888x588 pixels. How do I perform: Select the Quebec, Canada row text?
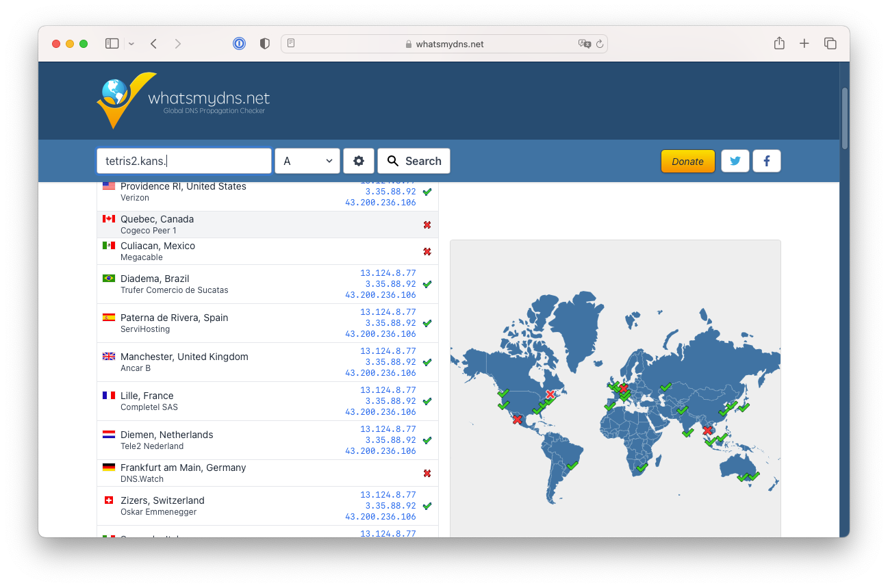pyautogui.click(x=157, y=219)
